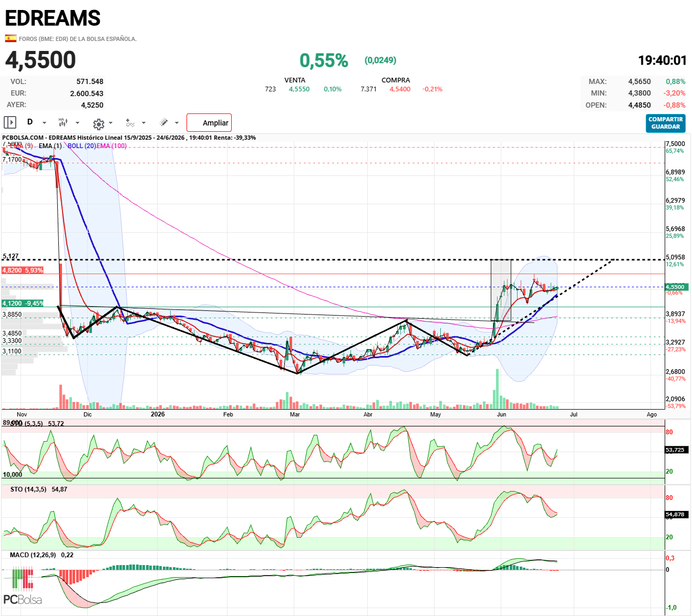Click the MAX value 4,5650
Image resolution: width=692 pixels, height=616 pixels.
tap(639, 81)
